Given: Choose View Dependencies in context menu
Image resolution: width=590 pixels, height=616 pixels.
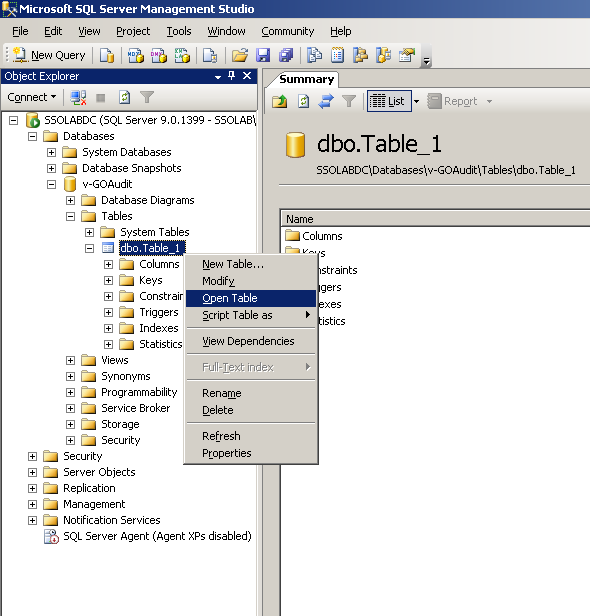Looking at the screenshot, I should (251, 341).
